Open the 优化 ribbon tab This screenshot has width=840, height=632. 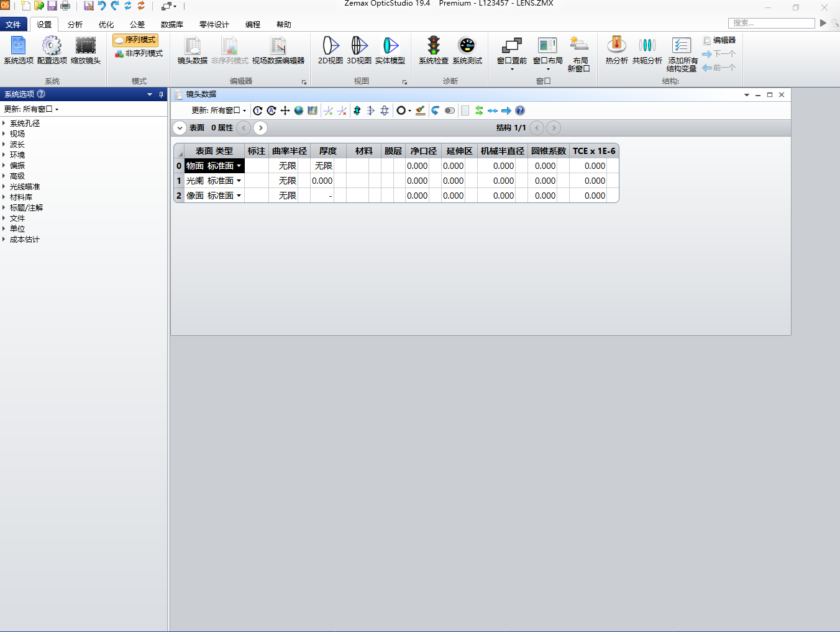(x=106, y=25)
